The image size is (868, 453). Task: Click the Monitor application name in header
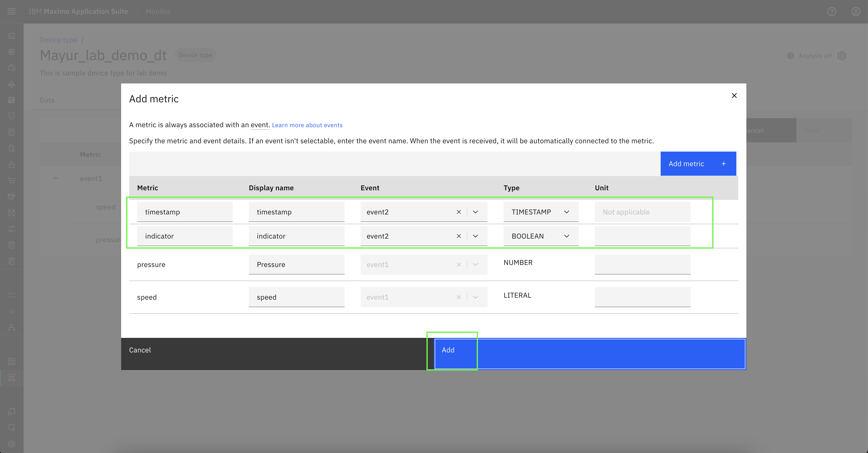pyautogui.click(x=158, y=12)
